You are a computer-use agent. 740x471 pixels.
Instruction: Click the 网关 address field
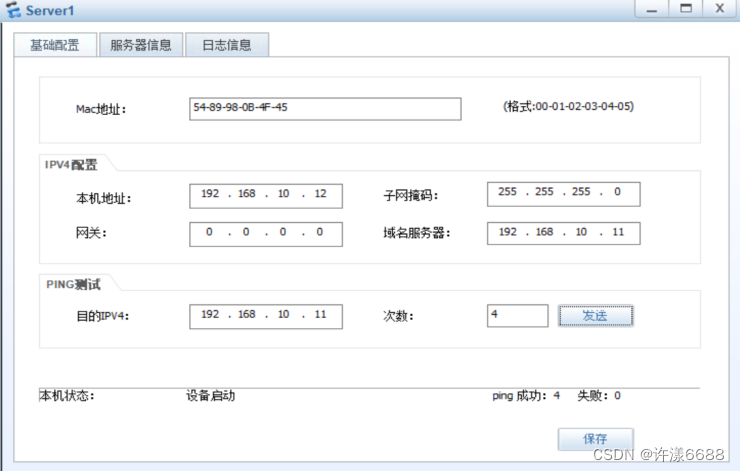tap(266, 234)
